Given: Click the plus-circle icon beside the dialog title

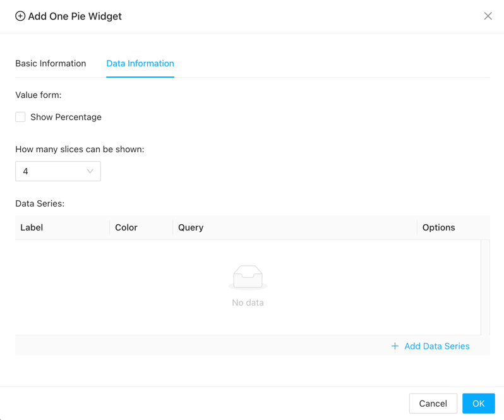Looking at the screenshot, I should (x=20, y=16).
